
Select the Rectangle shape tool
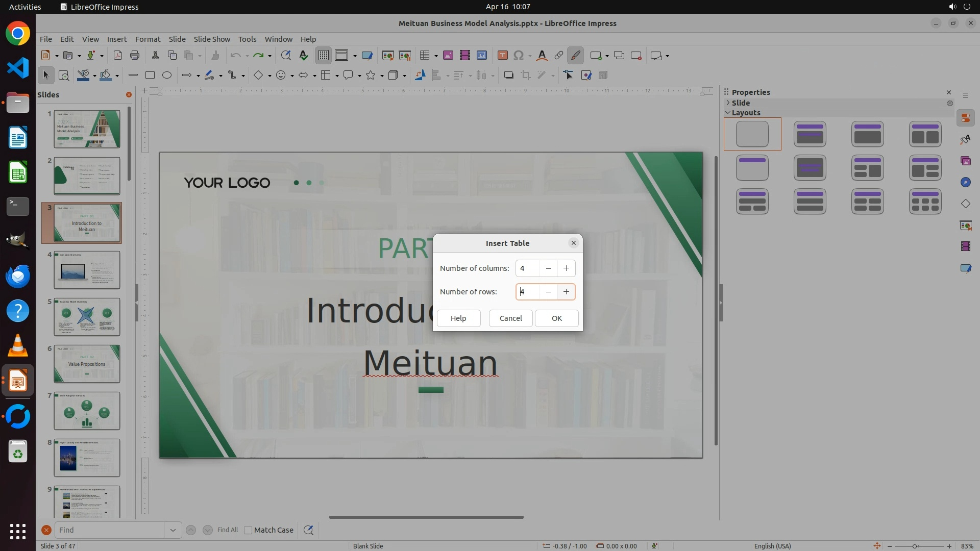click(x=150, y=76)
